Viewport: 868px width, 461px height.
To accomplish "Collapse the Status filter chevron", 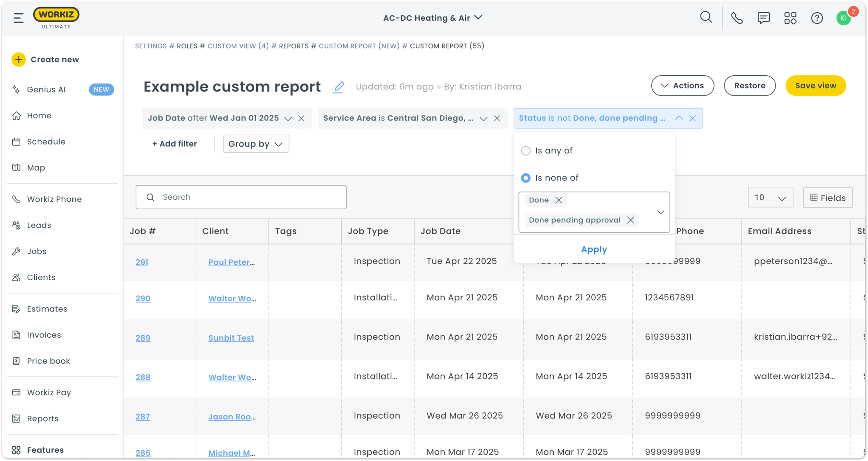I will point(679,118).
